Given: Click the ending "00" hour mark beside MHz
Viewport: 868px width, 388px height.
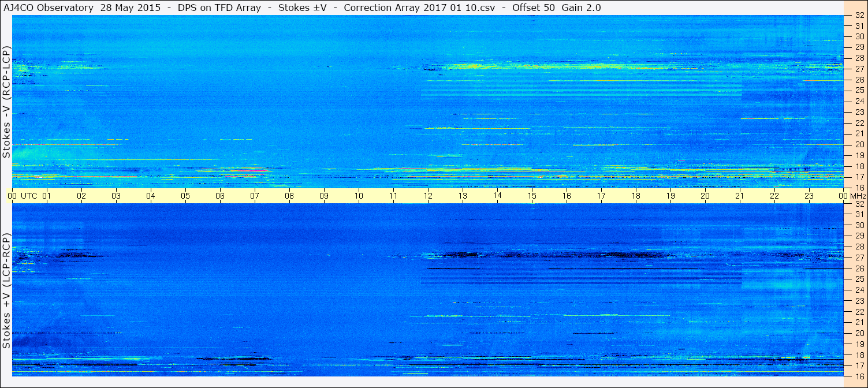Looking at the screenshot, I should tap(843, 196).
